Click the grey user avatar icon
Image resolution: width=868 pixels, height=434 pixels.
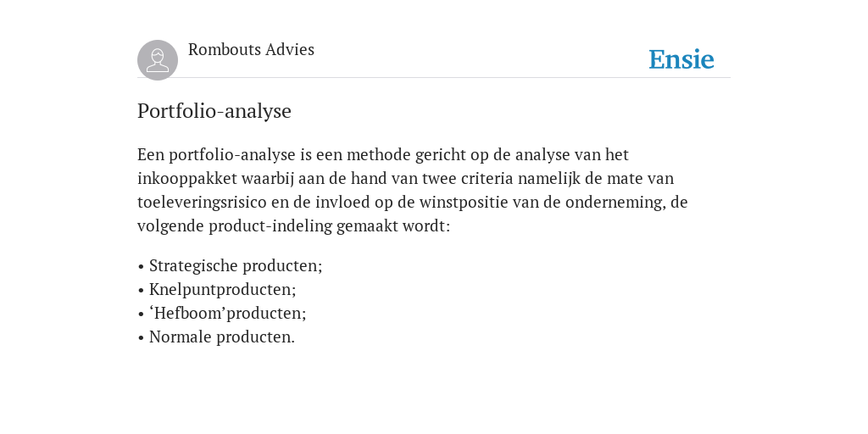pos(158,60)
